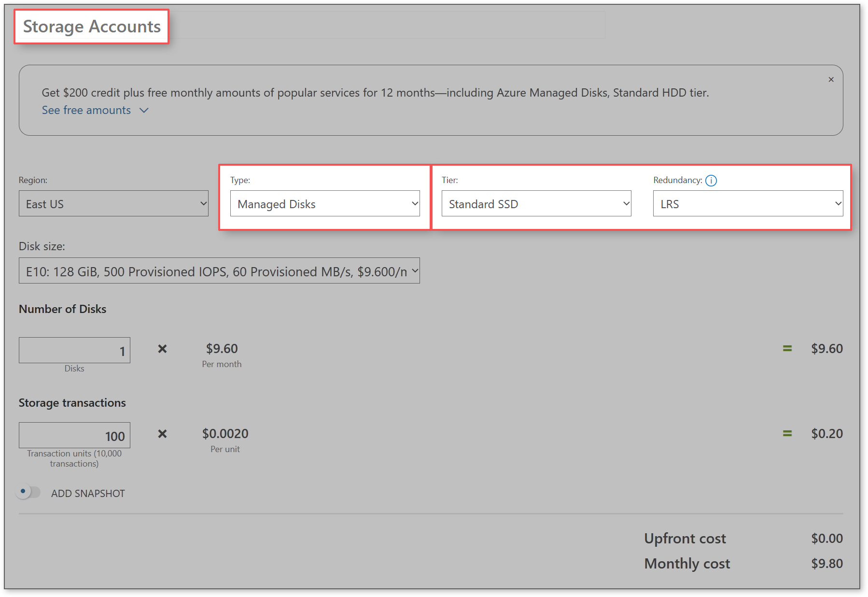The height and width of the screenshot is (597, 868).
Task: Open the Tier dropdown showing Standard SSD
Action: (536, 203)
